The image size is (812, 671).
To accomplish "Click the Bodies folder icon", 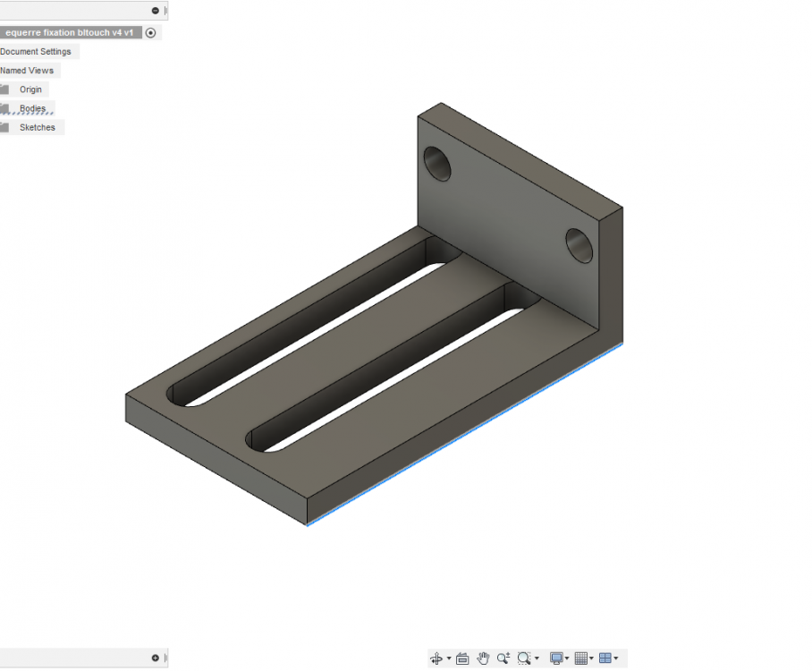I will [x=4, y=108].
